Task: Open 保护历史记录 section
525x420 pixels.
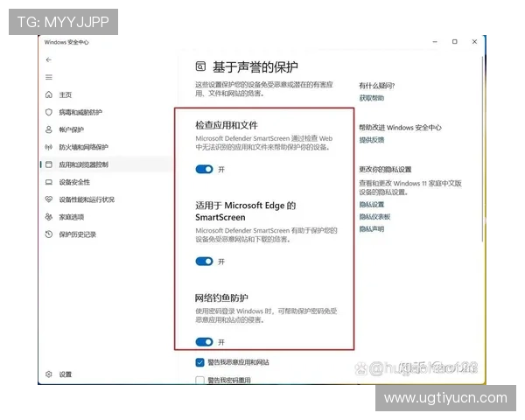Action: coord(77,234)
